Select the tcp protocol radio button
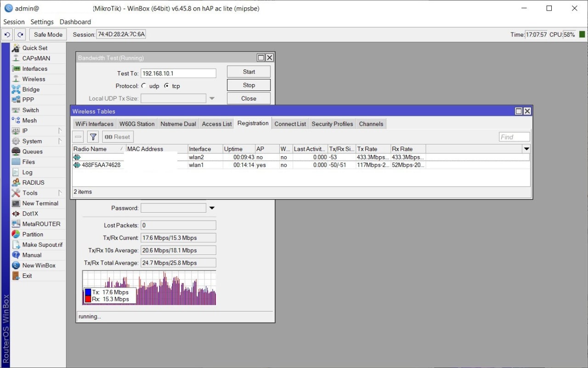 pos(167,86)
